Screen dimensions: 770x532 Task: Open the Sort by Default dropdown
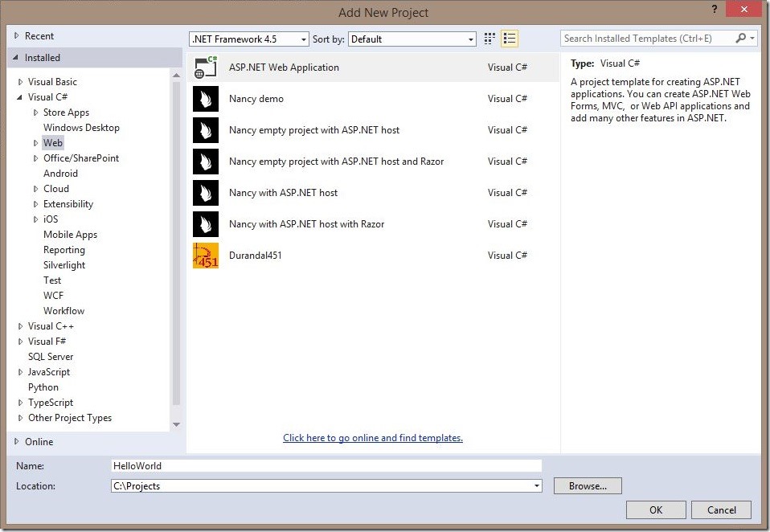point(412,39)
